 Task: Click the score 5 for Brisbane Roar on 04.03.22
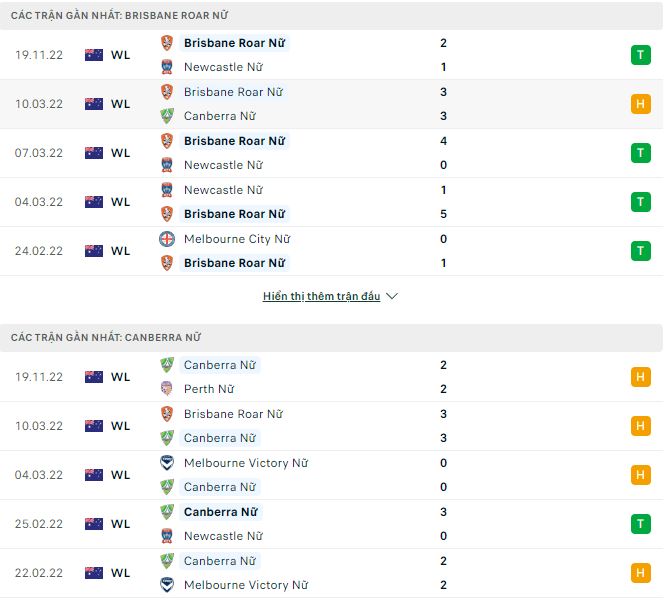click(x=443, y=214)
